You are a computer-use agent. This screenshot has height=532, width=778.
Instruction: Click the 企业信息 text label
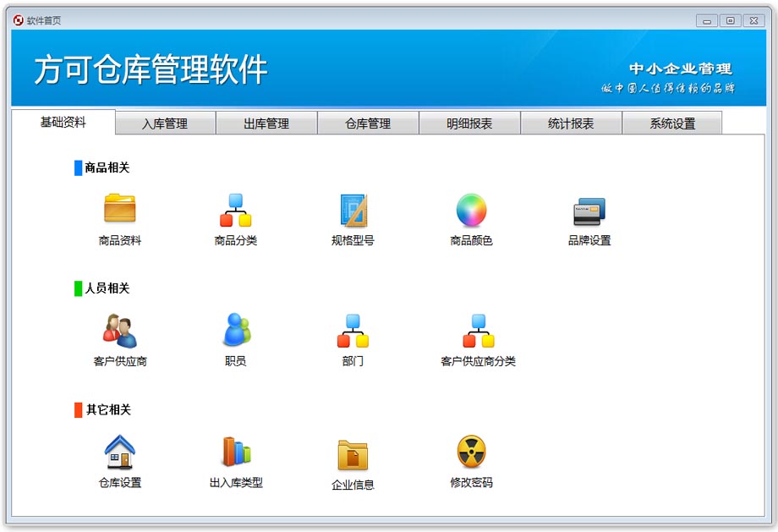click(353, 485)
